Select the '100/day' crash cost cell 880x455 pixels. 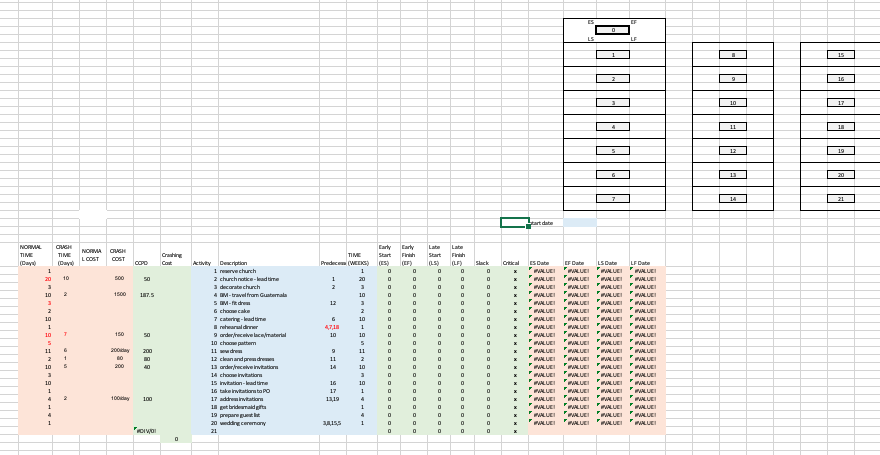pyautogui.click(x=120, y=399)
